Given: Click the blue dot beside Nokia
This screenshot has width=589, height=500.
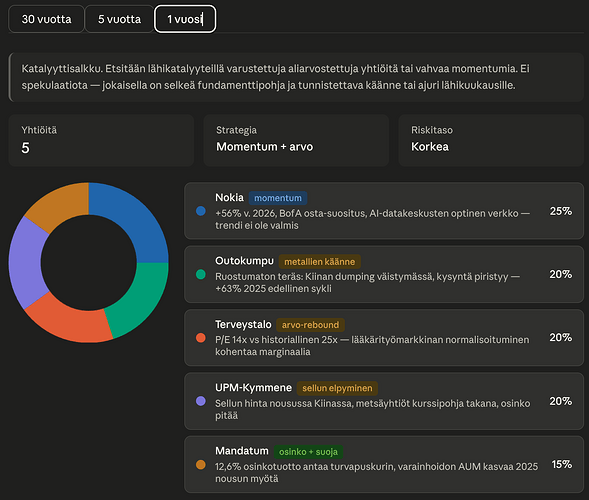Looking at the screenshot, I should click(x=201, y=211).
